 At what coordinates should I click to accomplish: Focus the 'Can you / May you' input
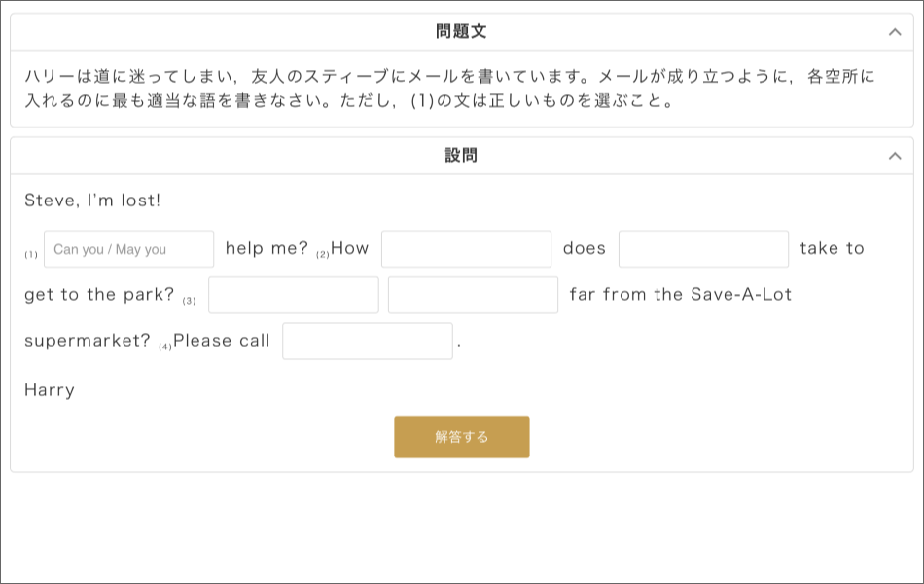(129, 249)
